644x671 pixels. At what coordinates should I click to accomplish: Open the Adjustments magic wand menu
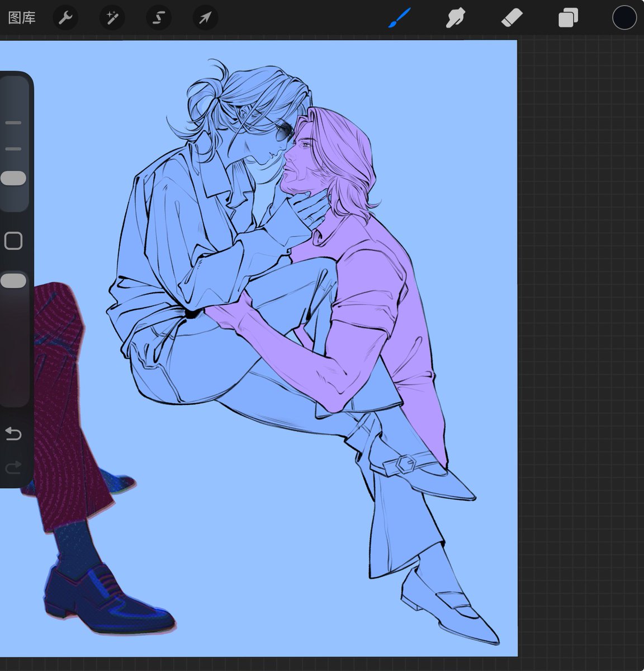point(112,18)
